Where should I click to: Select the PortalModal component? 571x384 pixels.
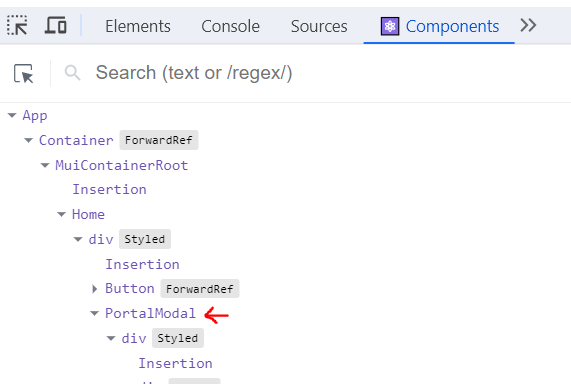150,313
